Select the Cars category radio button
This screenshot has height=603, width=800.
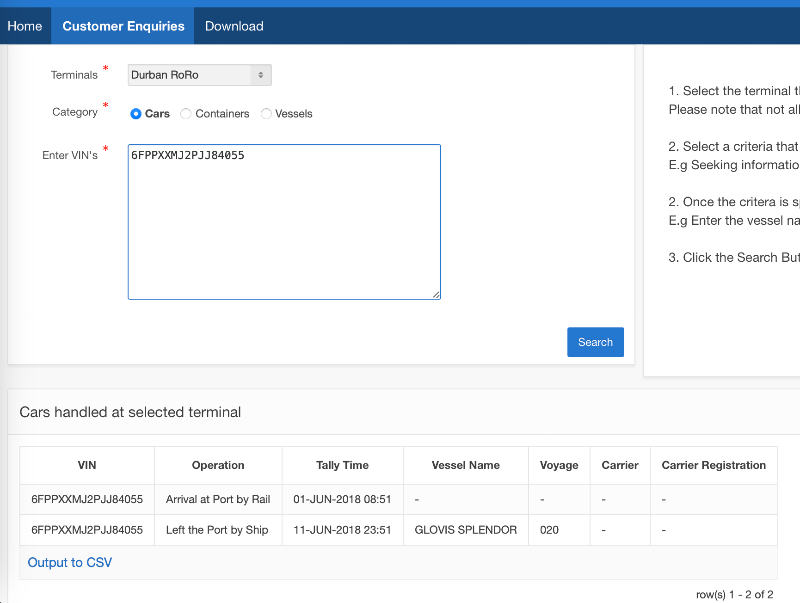[x=136, y=114]
